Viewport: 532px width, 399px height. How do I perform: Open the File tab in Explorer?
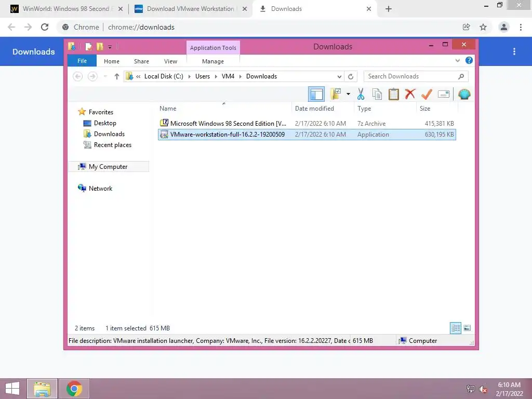pos(82,61)
